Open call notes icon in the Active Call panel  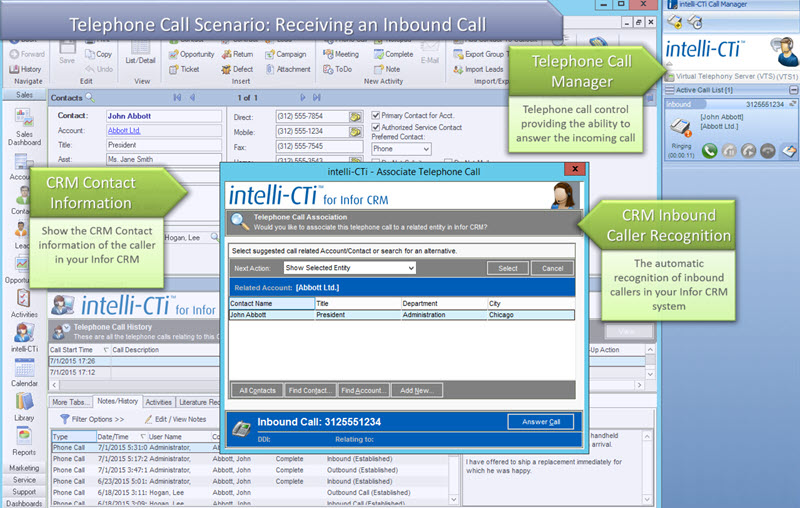click(x=789, y=150)
